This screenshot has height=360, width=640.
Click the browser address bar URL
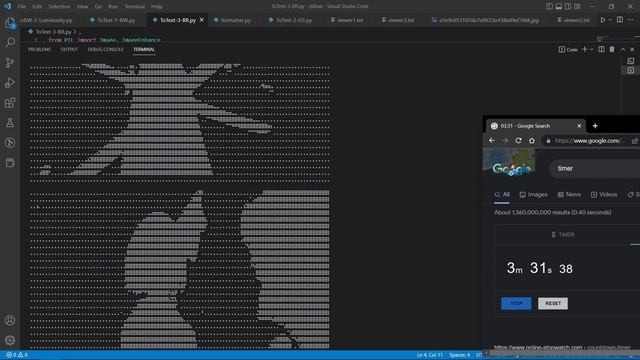coord(589,140)
